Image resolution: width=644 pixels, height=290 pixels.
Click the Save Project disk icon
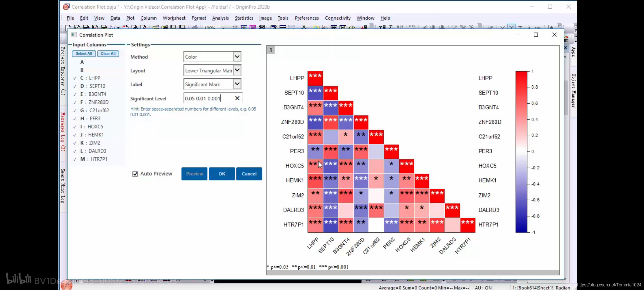point(174,27)
